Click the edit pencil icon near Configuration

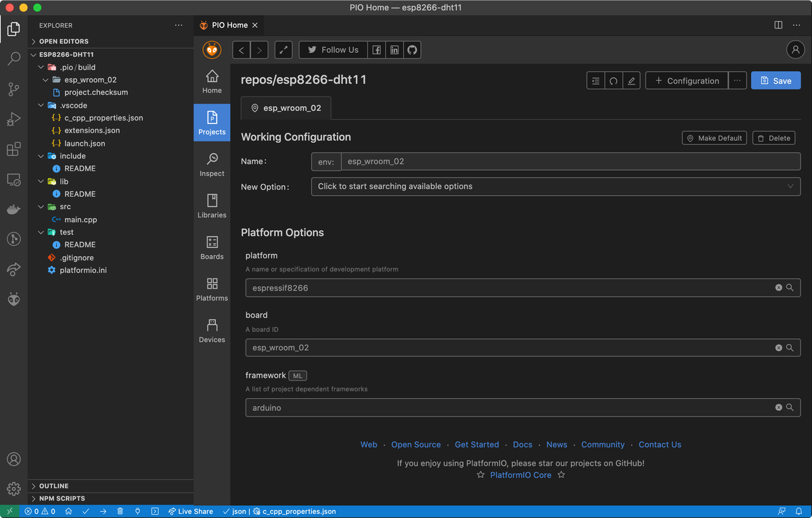[x=631, y=81]
